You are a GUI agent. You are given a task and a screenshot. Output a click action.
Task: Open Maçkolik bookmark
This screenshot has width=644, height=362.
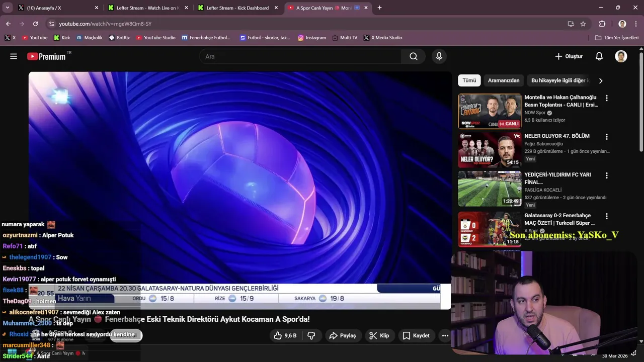pyautogui.click(x=90, y=38)
